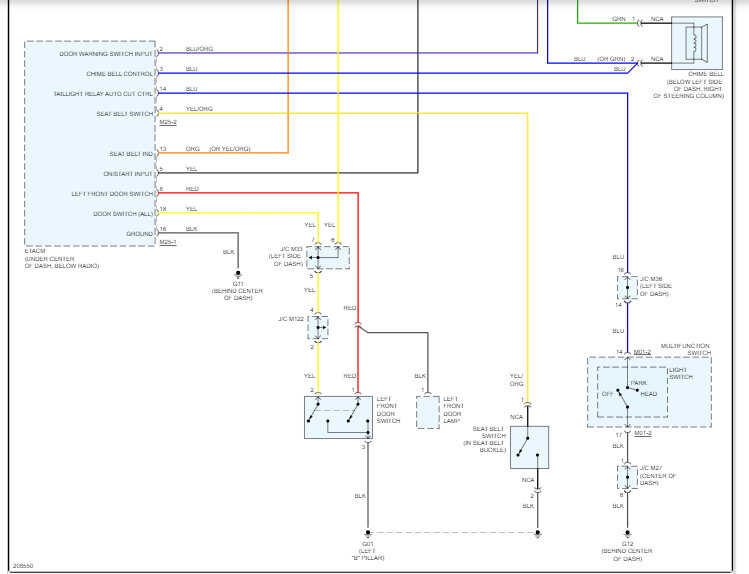Select the J/C M33 junction connector box
Viewport: 749px width, 574px height.
pos(328,258)
